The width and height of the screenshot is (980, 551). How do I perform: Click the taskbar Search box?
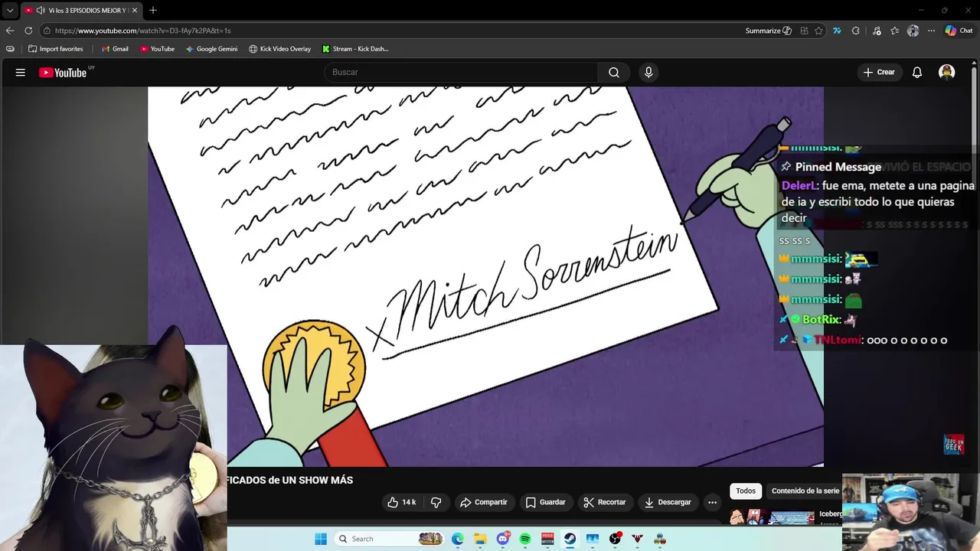point(390,539)
